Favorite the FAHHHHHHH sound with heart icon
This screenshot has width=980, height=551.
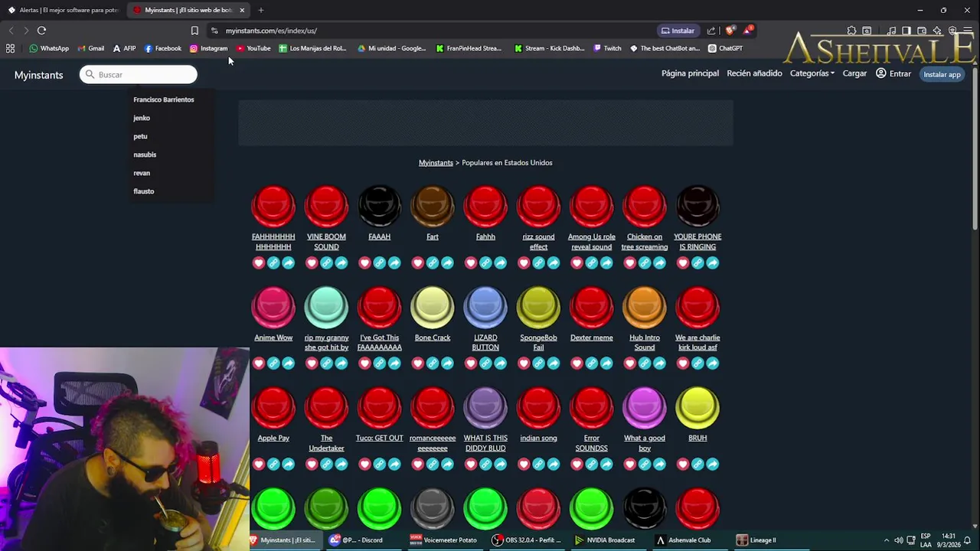[x=259, y=263]
